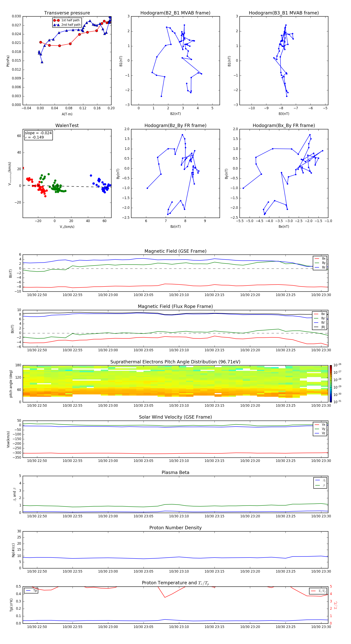This screenshot has height=644, width=351.
Task: Click the 'Hodogram(B3_B1 MVAB frame)' title
Action: point(284,13)
